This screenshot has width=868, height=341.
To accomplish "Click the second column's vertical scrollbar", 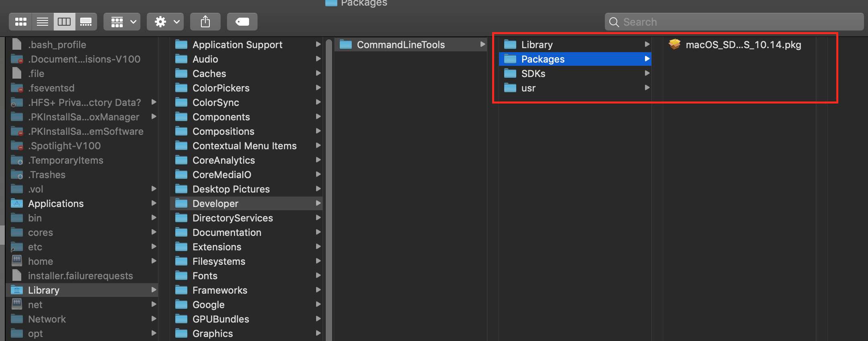I will [329, 189].
